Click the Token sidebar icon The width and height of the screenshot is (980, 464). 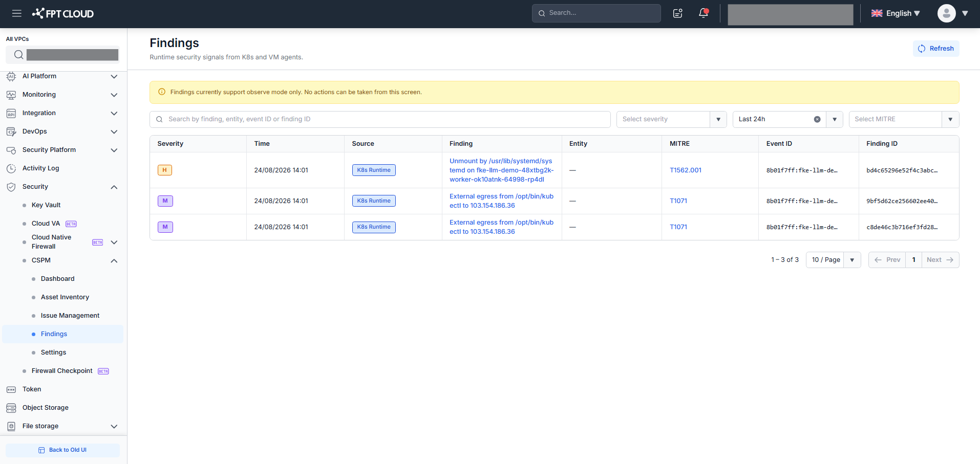pyautogui.click(x=11, y=389)
